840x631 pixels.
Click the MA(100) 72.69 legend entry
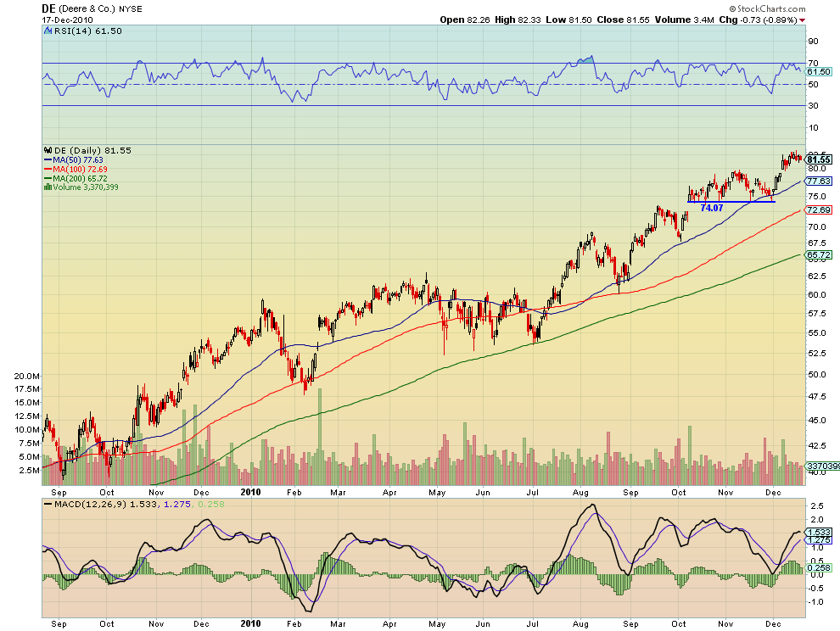[x=76, y=170]
